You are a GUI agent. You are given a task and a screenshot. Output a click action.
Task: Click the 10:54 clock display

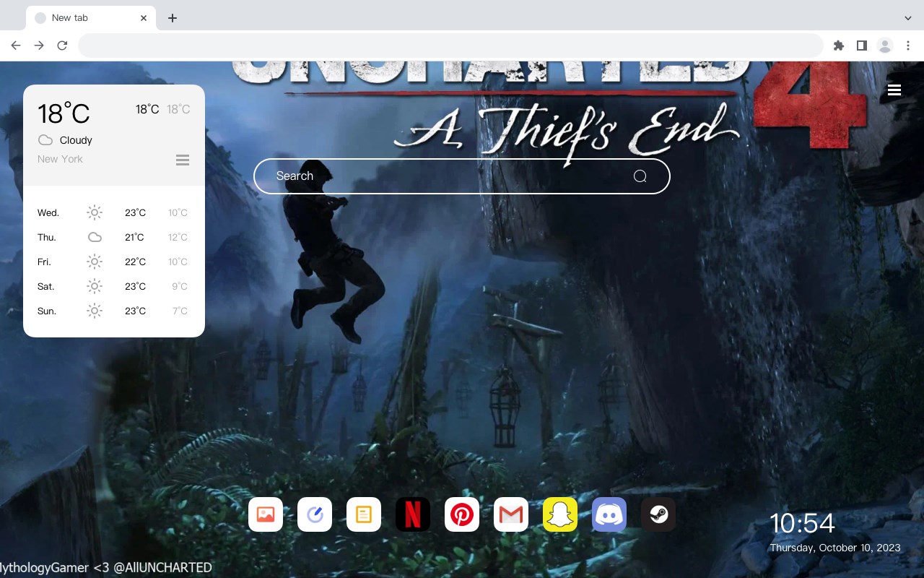click(802, 523)
